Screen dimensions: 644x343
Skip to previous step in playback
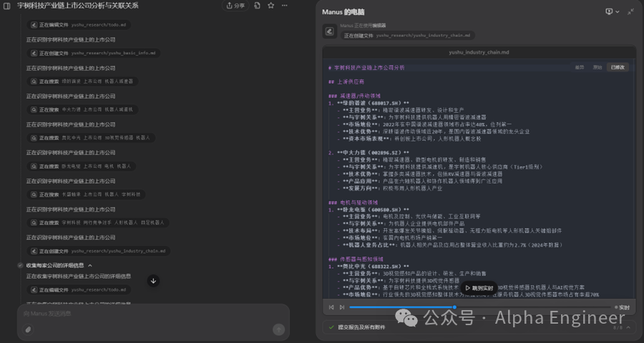pos(331,307)
